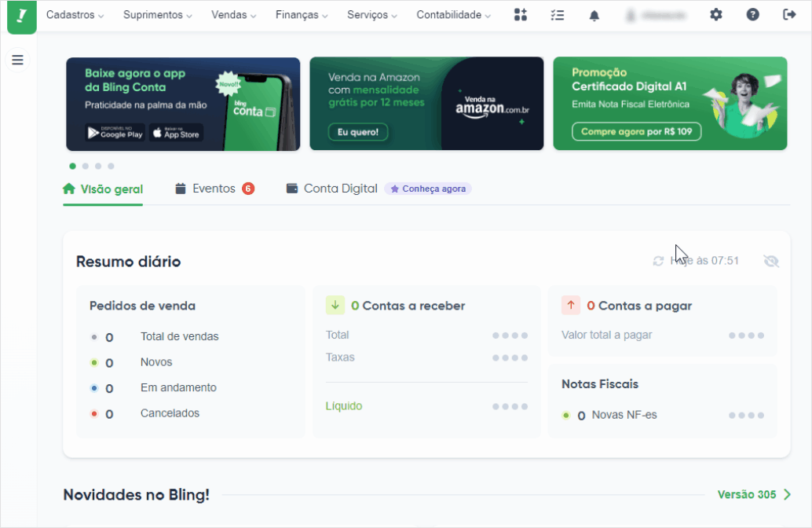Click the Conheça agora badge

point(428,189)
